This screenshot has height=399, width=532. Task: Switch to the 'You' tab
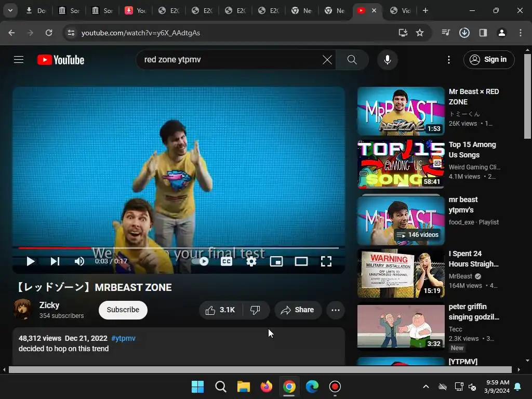pyautogui.click(x=137, y=10)
